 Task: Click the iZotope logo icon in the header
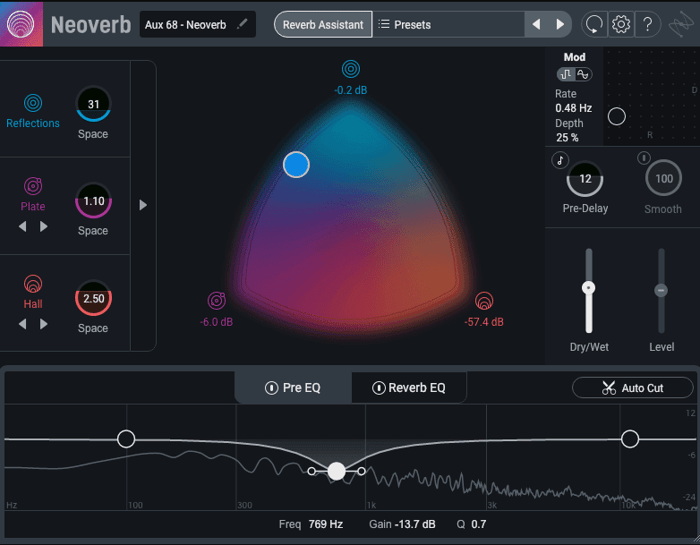point(681,25)
